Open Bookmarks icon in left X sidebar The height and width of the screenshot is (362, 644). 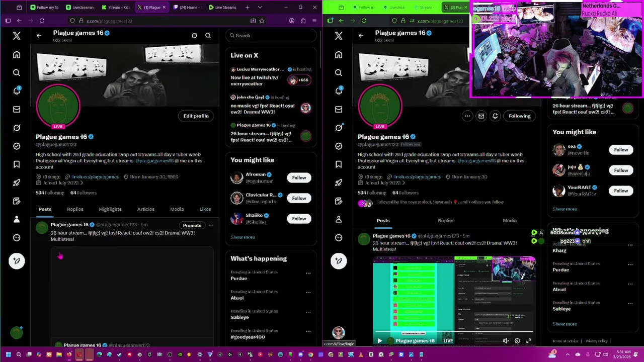[17, 164]
